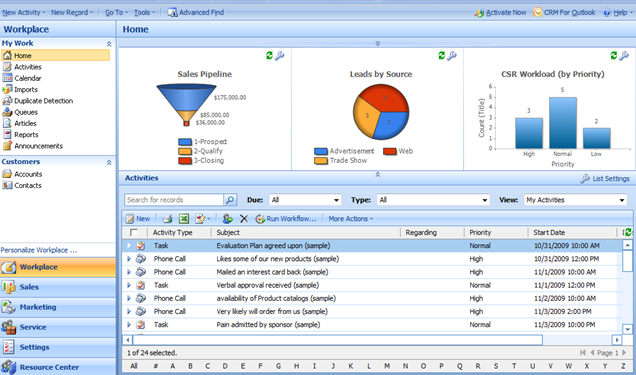Click Personalize Workplace link
The width and height of the screenshot is (636, 375).
[39, 250]
